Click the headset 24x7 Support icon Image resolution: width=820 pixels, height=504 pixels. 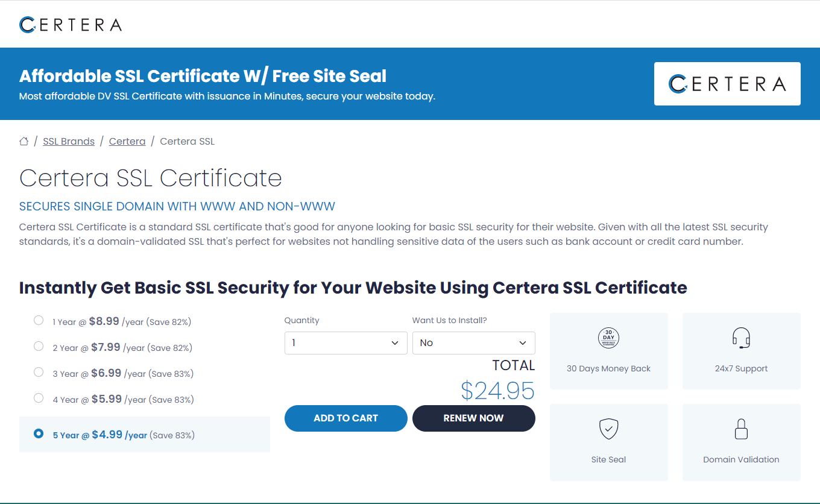click(741, 338)
